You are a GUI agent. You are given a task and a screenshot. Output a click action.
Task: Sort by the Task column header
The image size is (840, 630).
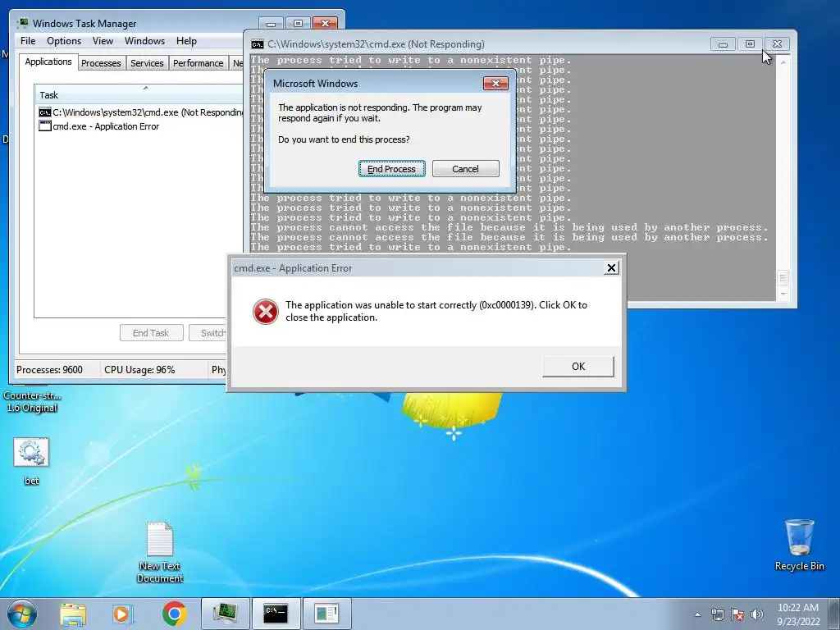point(139,95)
